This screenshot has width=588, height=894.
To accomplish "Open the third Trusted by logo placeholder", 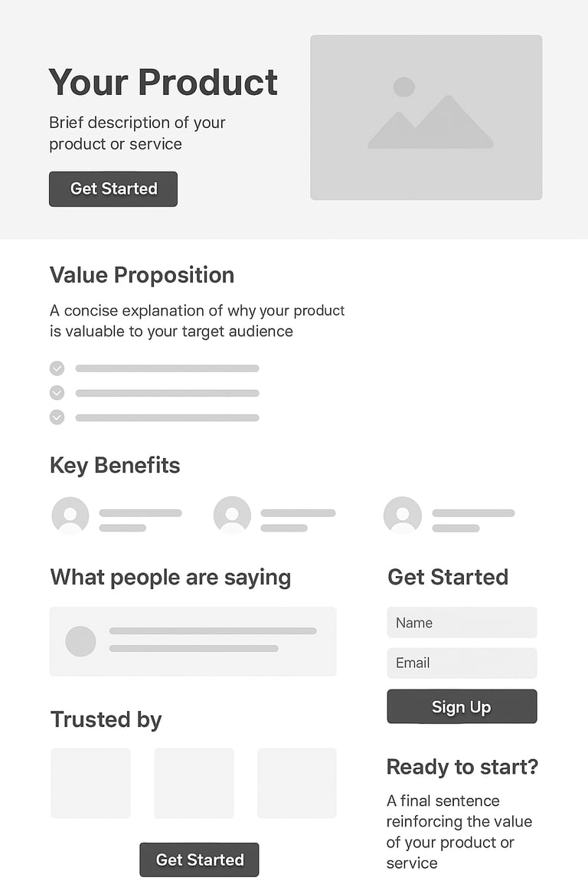I will coord(296,783).
